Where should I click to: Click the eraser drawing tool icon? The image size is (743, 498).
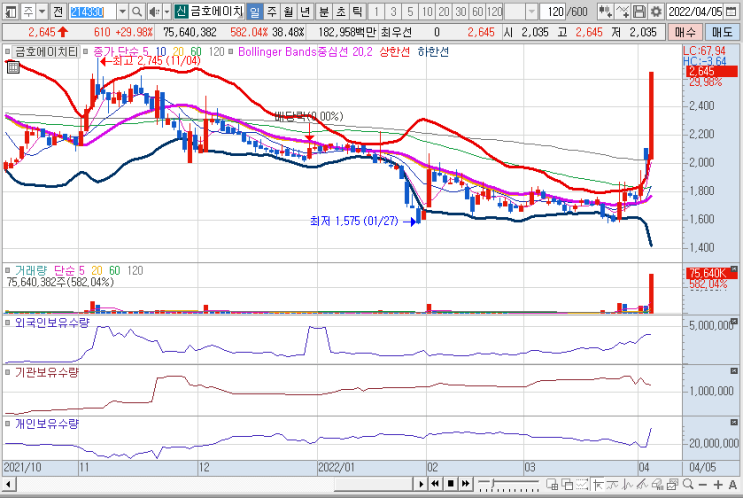[657, 484]
